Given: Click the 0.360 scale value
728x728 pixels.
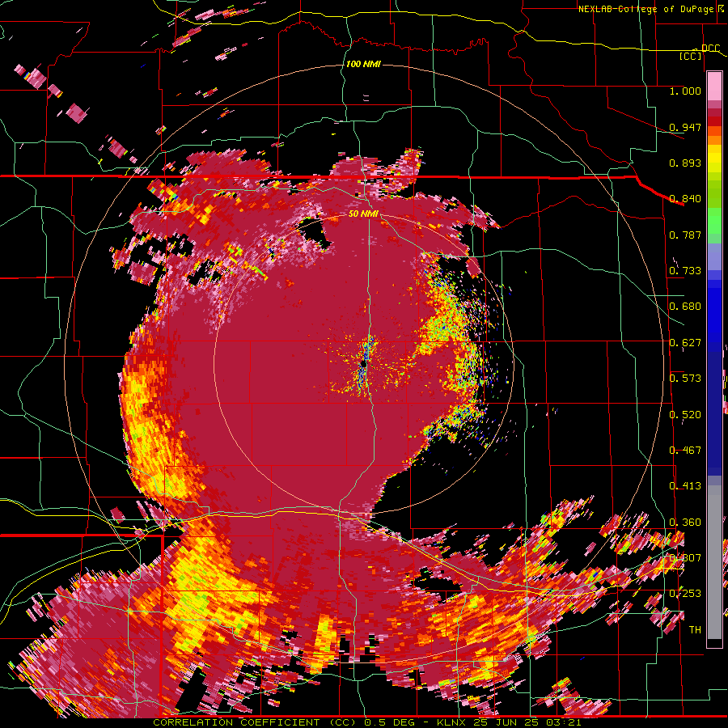Looking at the screenshot, I should pyautogui.click(x=685, y=523).
